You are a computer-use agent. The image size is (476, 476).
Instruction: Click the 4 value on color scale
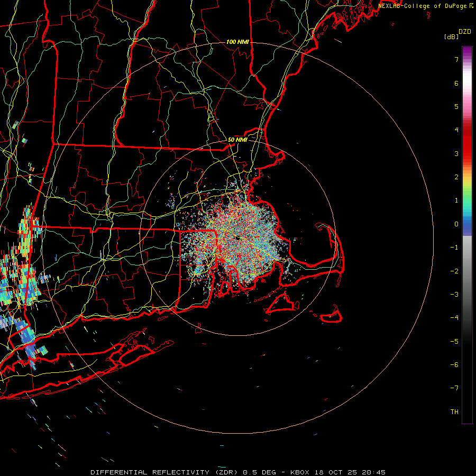coord(456,130)
